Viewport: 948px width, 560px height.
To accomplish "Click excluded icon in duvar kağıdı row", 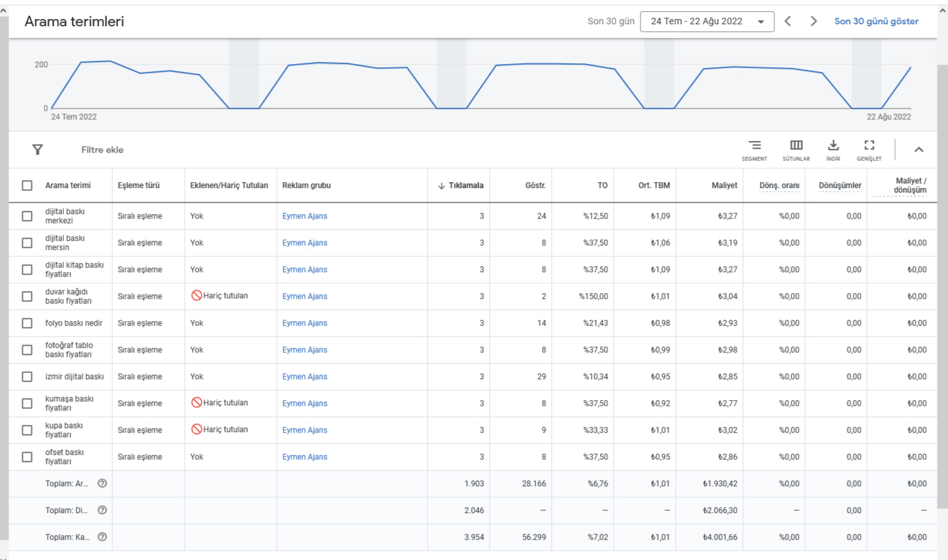I will (x=196, y=296).
